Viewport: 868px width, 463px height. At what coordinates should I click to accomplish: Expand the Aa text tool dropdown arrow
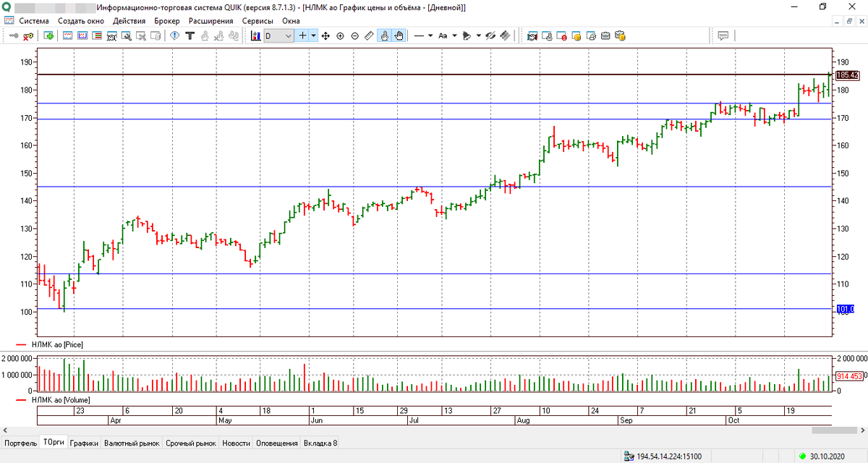pyautogui.click(x=454, y=35)
